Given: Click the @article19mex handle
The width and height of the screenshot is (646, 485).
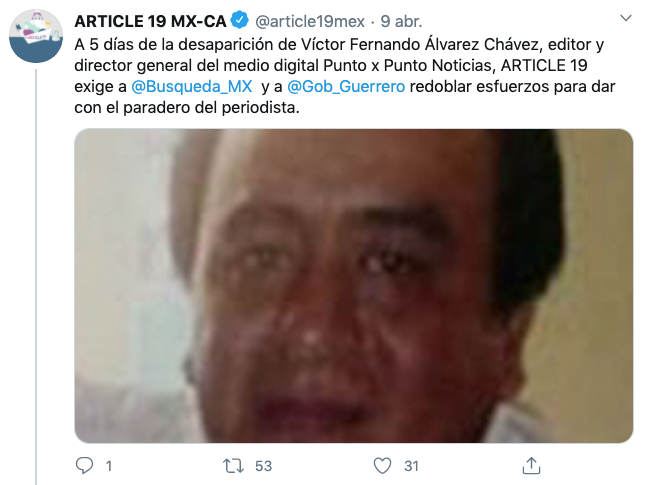Looking at the screenshot, I should coord(310,21).
